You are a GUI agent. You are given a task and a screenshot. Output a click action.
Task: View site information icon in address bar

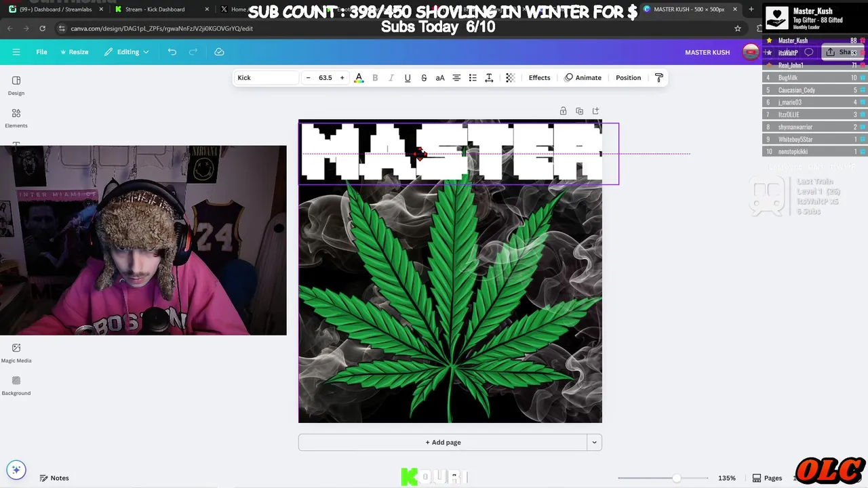coord(62,28)
